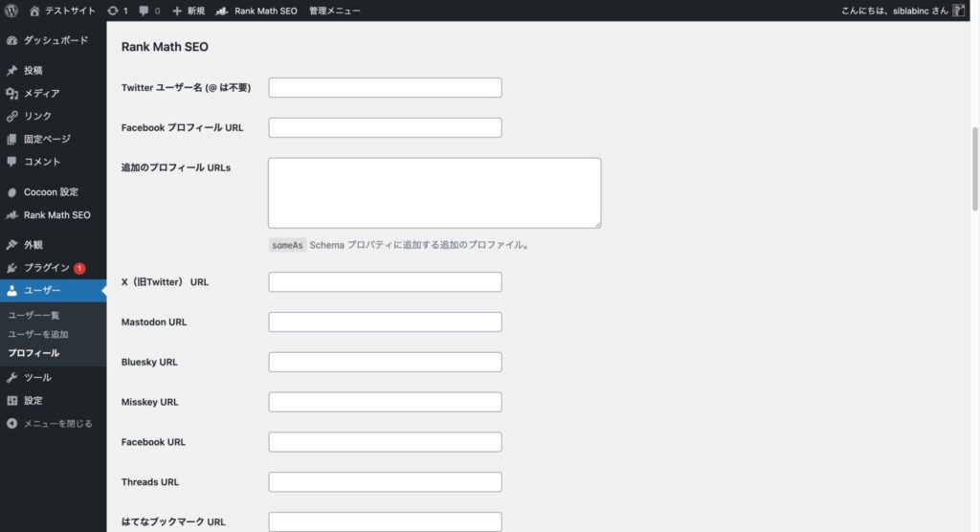
Task: Open ユーザー一覧 submenu link
Action: (33, 315)
